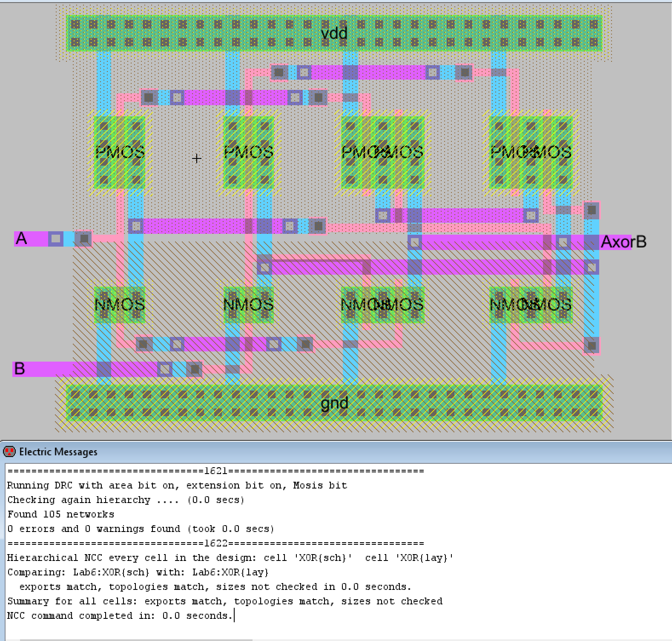Screen dimensions: 672x641
Task: Click the third overlapping NMOS pair from left
Action: point(382,305)
